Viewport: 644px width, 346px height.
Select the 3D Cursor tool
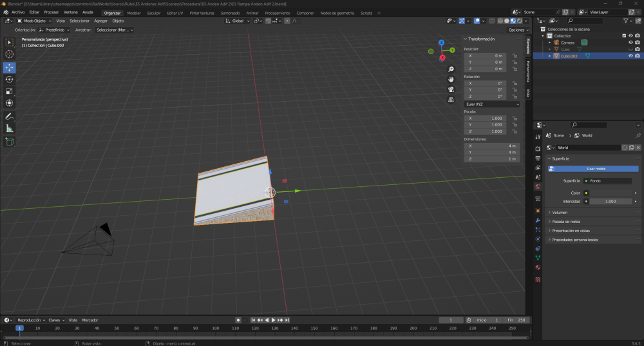[10, 54]
